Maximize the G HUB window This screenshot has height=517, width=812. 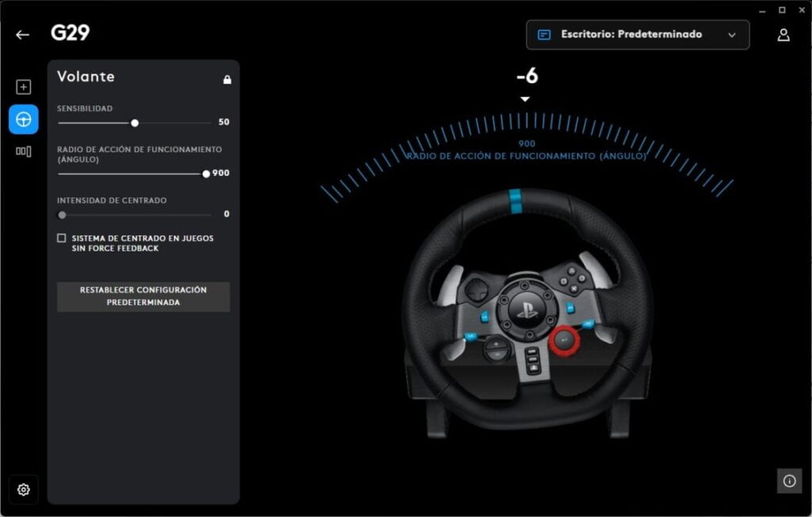[782, 10]
